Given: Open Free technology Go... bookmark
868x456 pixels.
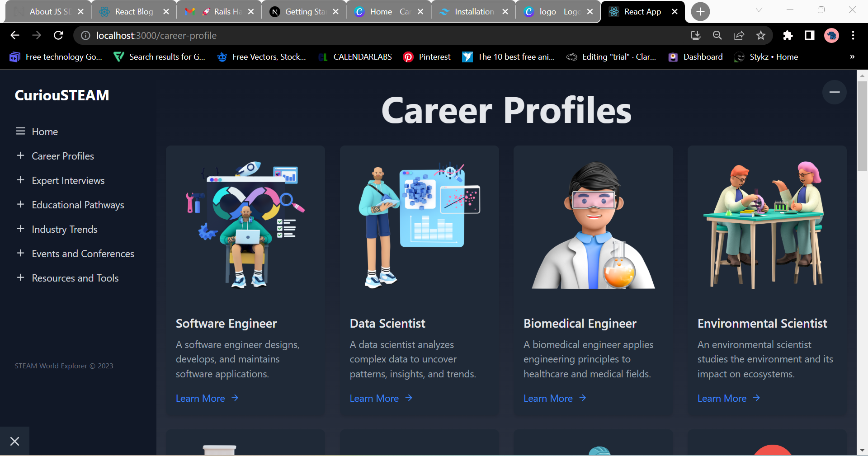Looking at the screenshot, I should (56, 57).
